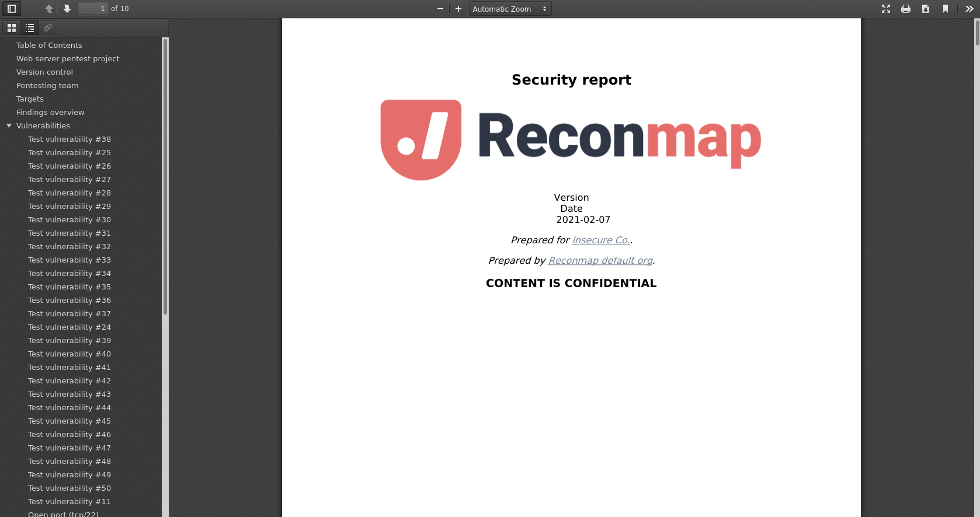980x517 pixels.
Task: Open the tools double-chevron menu
Action: point(969,9)
